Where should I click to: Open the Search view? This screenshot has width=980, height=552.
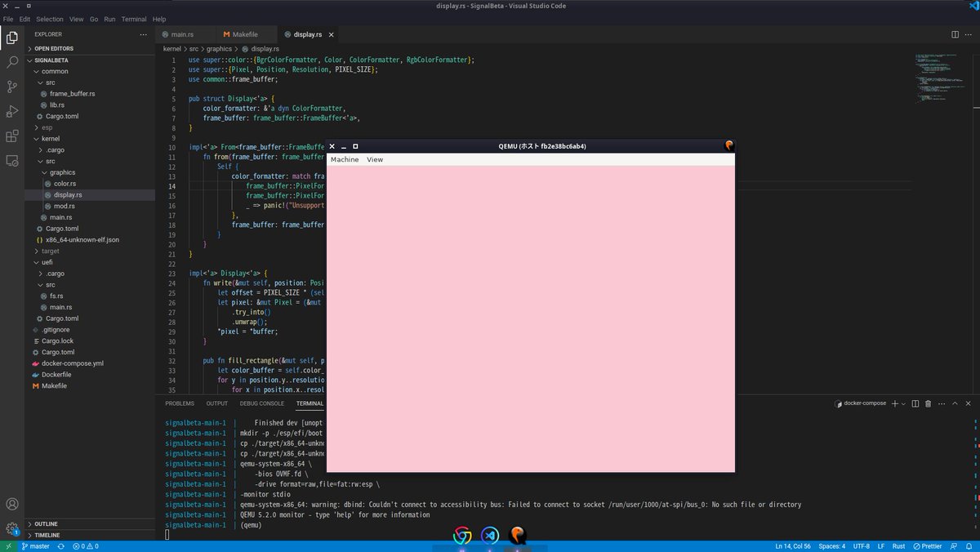pyautogui.click(x=11, y=63)
